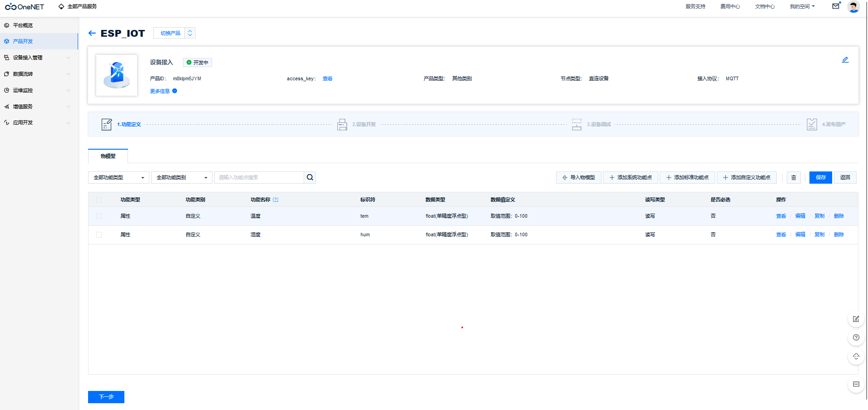The height and width of the screenshot is (410, 868).
Task: Click the tem identifier cell
Action: pyautogui.click(x=365, y=216)
